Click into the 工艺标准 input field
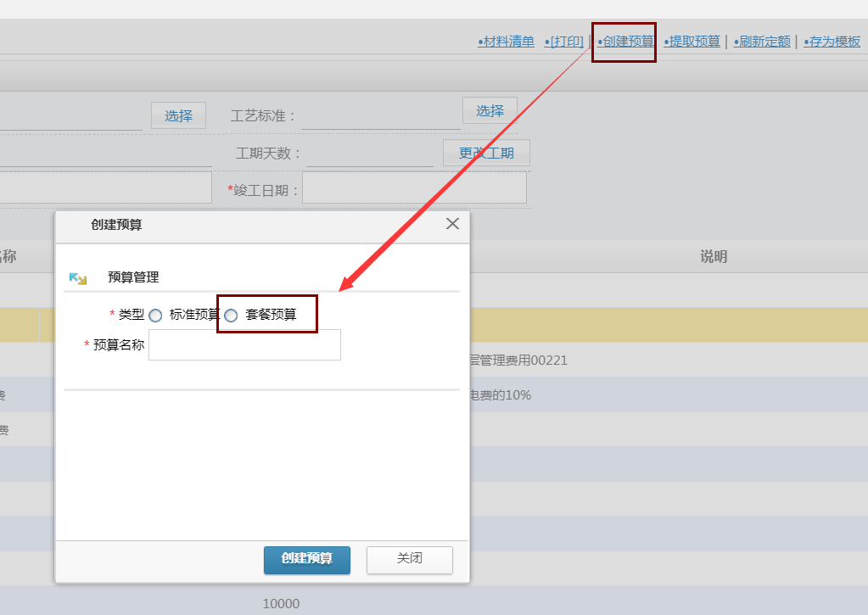868x615 pixels. [x=380, y=116]
